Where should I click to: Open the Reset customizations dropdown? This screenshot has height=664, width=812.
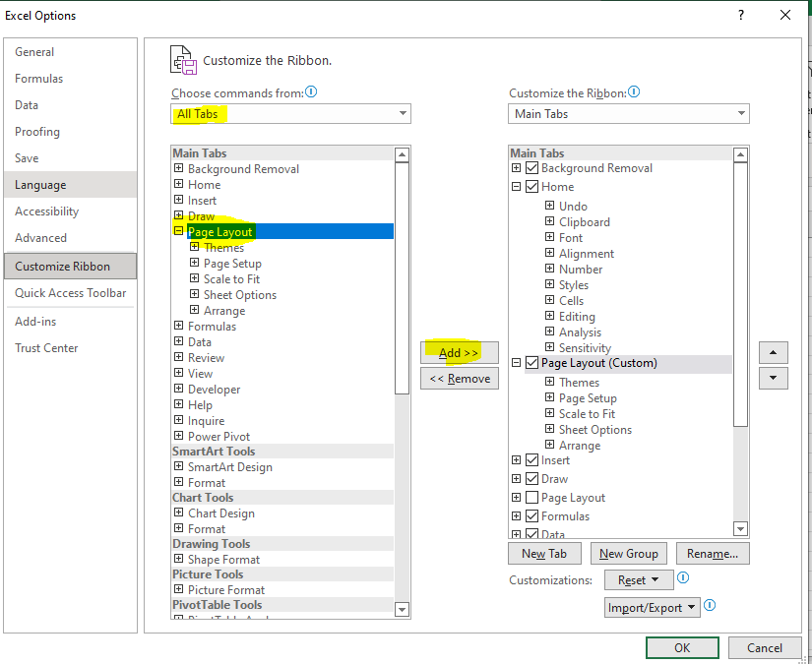tap(639, 580)
